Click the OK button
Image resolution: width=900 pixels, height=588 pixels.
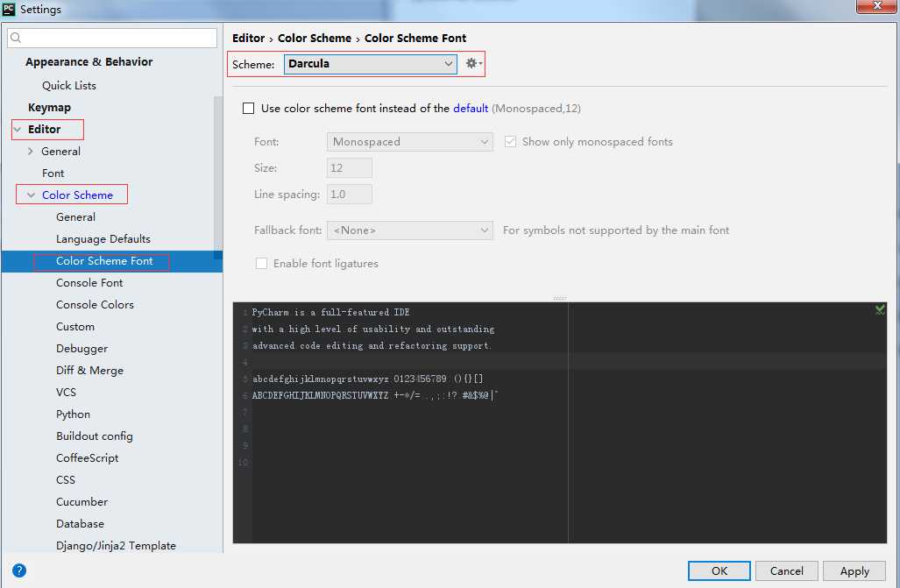[719, 570]
